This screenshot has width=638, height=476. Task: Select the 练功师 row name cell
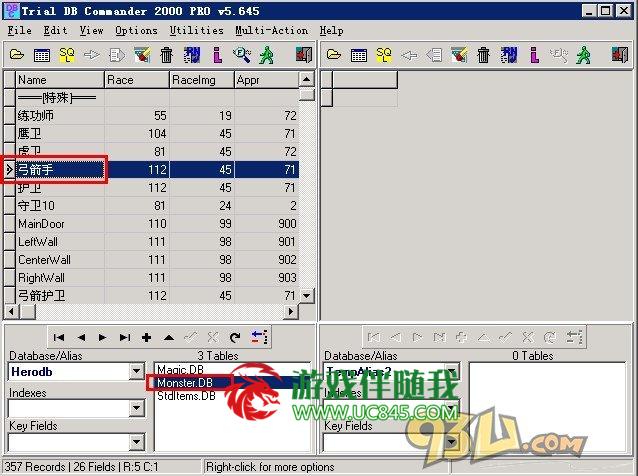[60, 116]
